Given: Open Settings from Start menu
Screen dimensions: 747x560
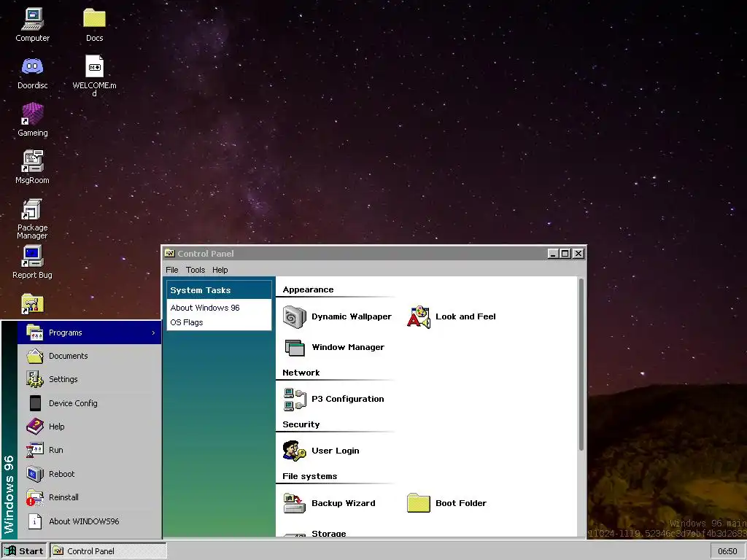Looking at the screenshot, I should [x=90, y=379].
